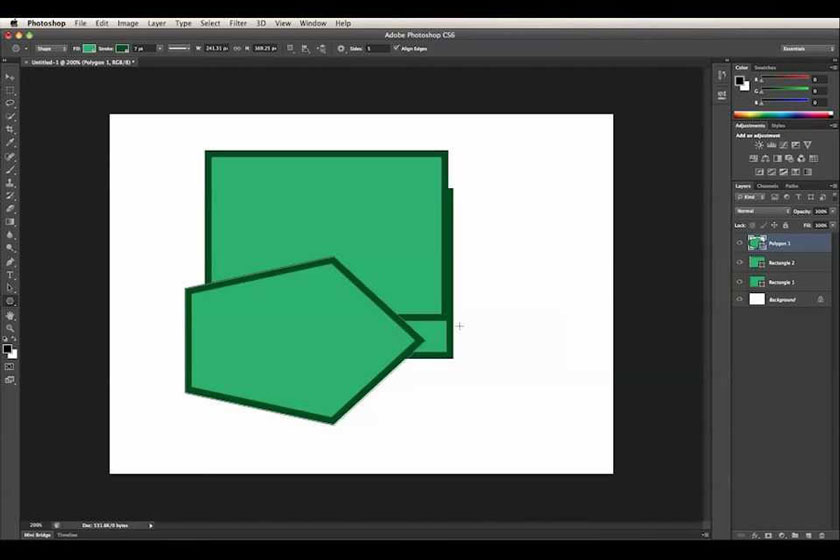Image resolution: width=840 pixels, height=560 pixels.
Task: Select the Spot Healing Brush tool
Action: tap(10, 156)
